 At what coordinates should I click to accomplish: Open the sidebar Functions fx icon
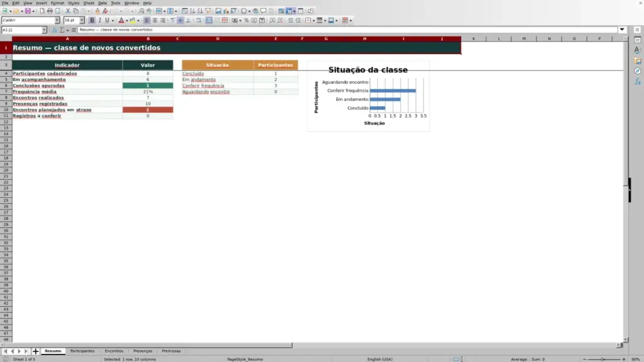click(x=638, y=82)
